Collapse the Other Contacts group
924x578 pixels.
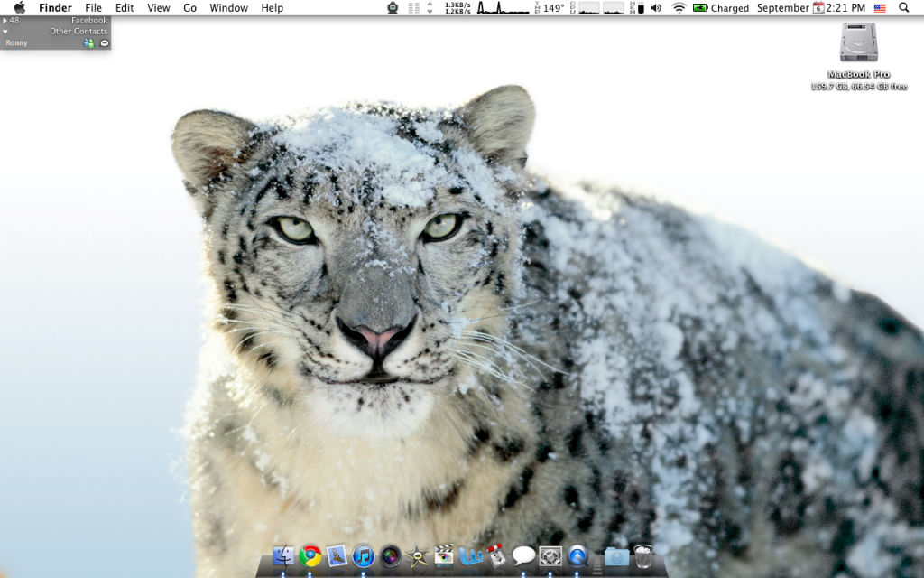(x=5, y=32)
